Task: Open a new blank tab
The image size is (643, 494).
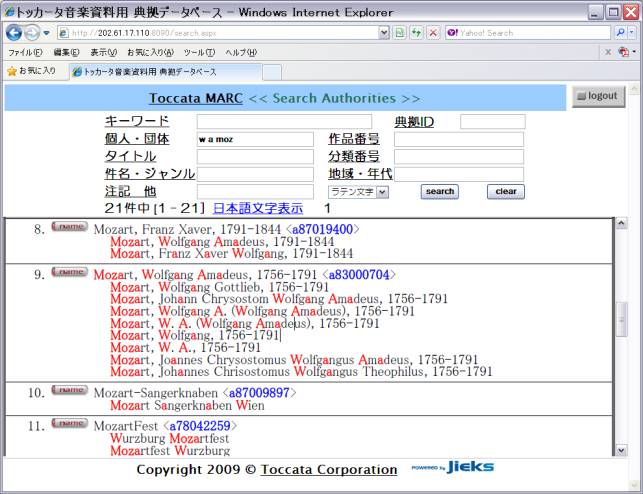Action: (272, 73)
